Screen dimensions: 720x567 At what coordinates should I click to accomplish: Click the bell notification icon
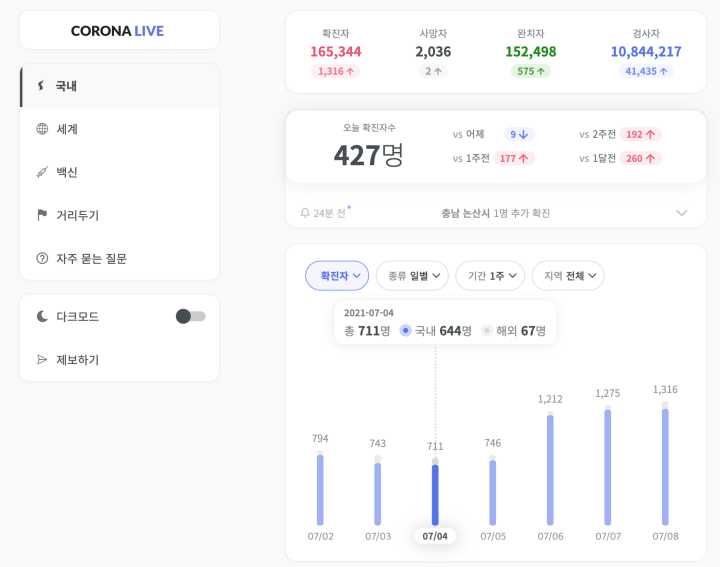(305, 213)
